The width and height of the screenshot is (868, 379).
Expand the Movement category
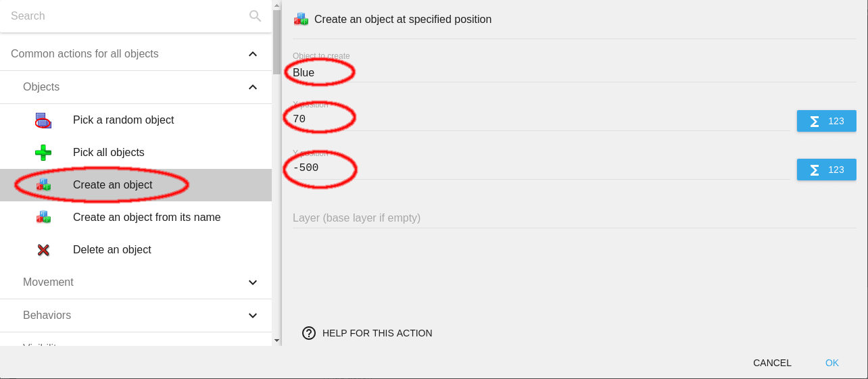[252, 282]
